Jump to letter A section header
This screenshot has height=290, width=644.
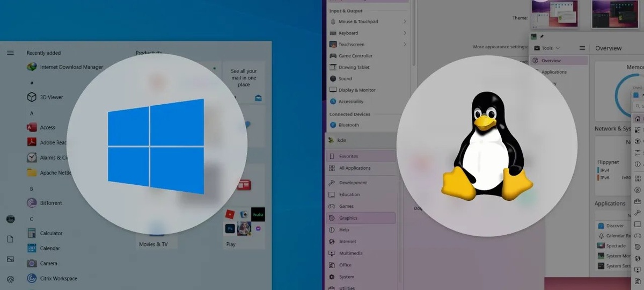(32, 113)
